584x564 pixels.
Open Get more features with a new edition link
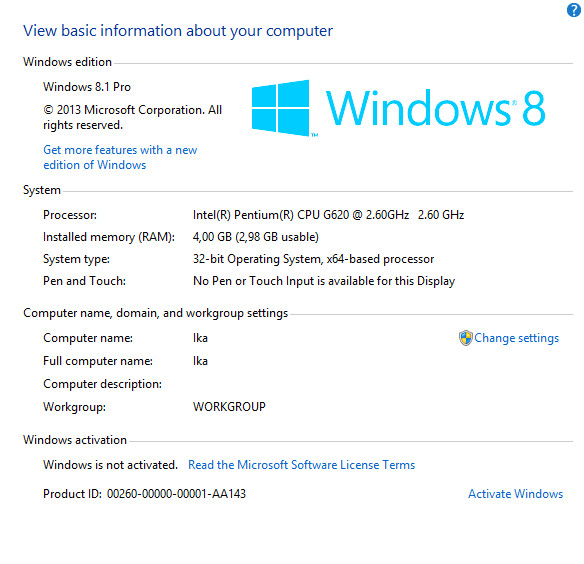(120, 157)
